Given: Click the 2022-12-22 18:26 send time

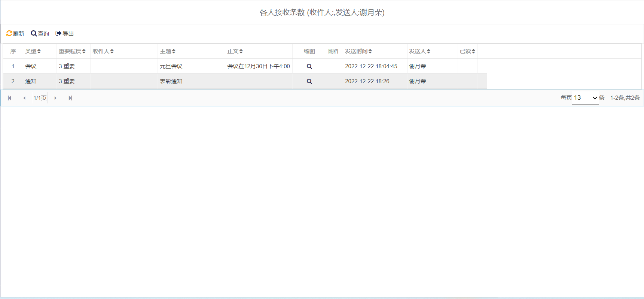Looking at the screenshot, I should [x=367, y=81].
